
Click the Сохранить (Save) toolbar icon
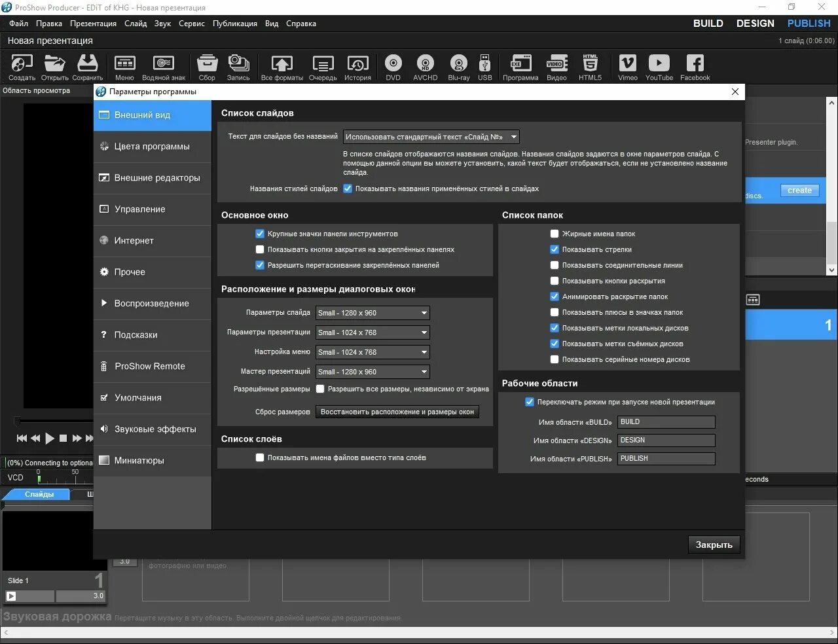[87, 67]
